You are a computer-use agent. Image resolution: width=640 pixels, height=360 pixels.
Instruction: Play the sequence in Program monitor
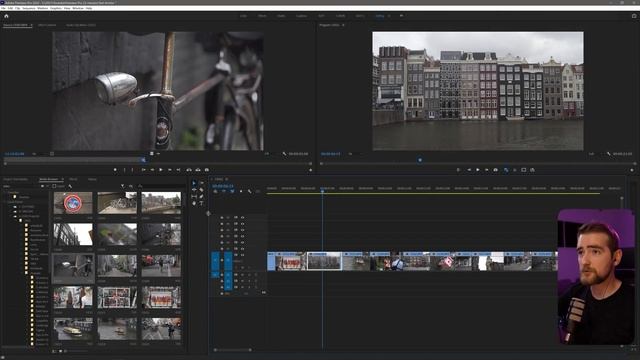coord(478,170)
